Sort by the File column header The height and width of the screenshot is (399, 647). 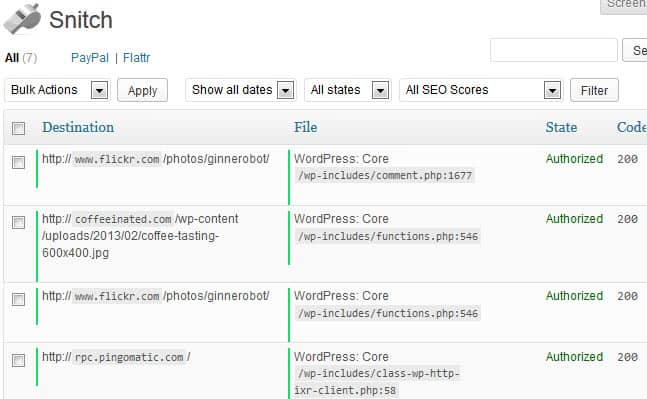[306, 127]
